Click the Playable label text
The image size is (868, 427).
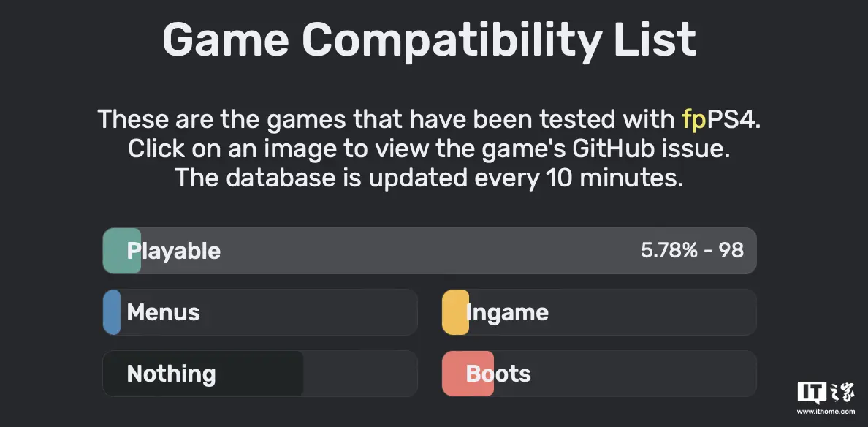pos(174,252)
